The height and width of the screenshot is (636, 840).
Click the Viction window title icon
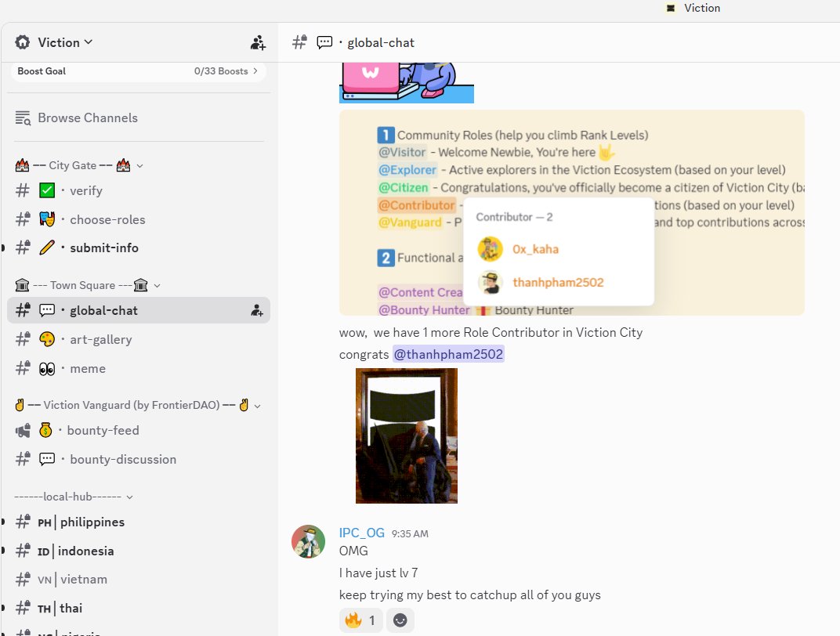point(670,8)
